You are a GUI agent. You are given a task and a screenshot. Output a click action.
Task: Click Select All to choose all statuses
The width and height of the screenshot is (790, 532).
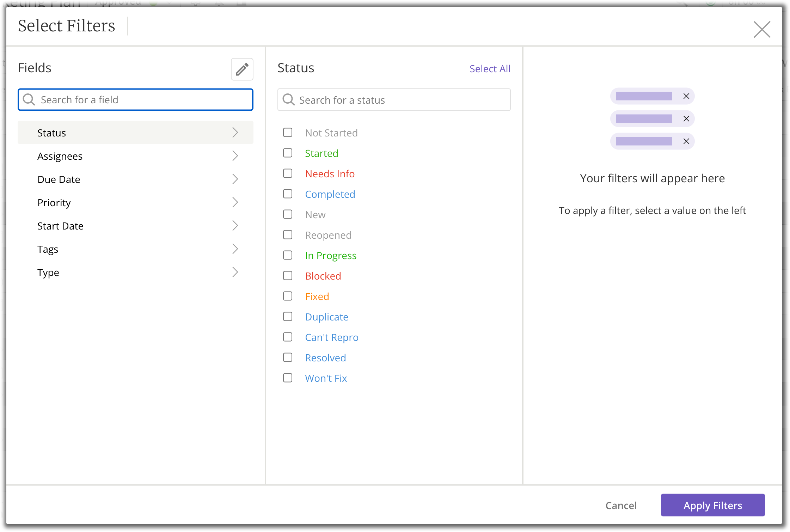pos(490,68)
